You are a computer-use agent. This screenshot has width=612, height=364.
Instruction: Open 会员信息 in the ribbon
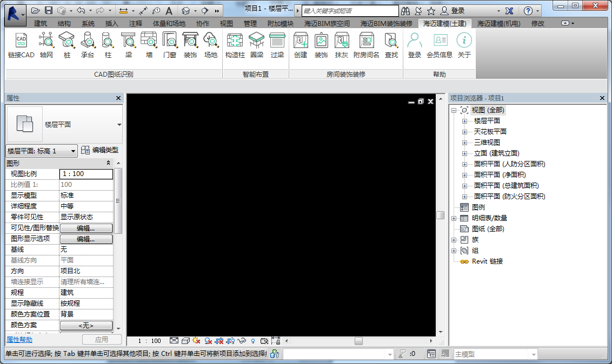coord(440,45)
